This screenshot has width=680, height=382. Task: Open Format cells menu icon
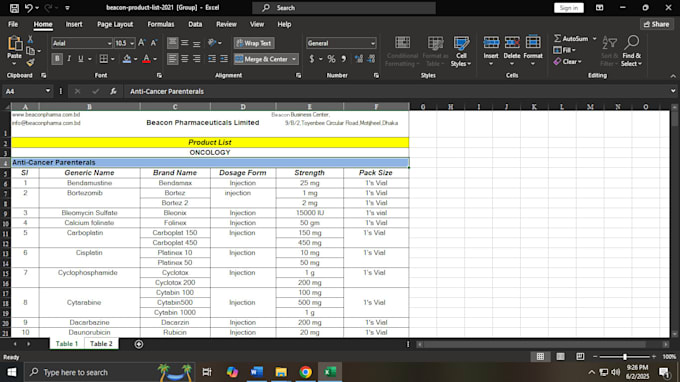point(533,42)
